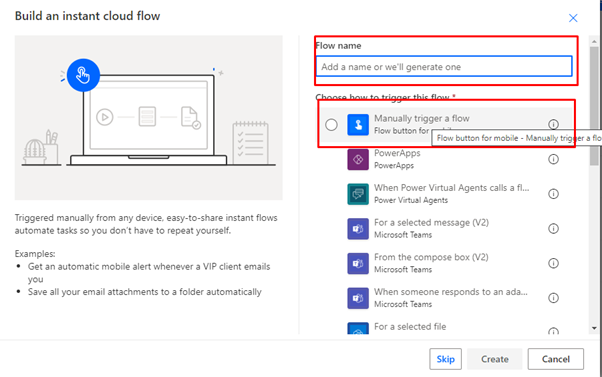
Task: Click the trigger list scrollbar down arrow
Action: [x=594, y=328]
